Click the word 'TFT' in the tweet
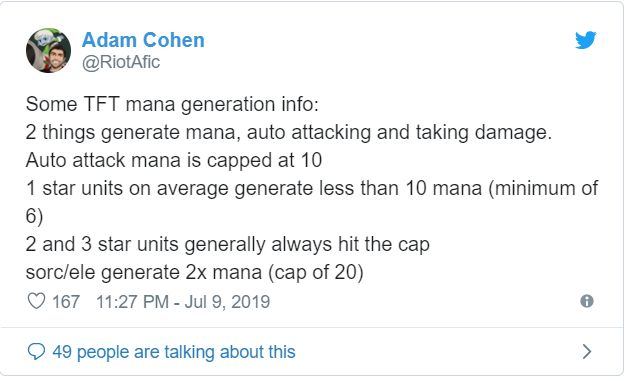Image resolution: width=630 pixels, height=381 pixels. pos(101,104)
